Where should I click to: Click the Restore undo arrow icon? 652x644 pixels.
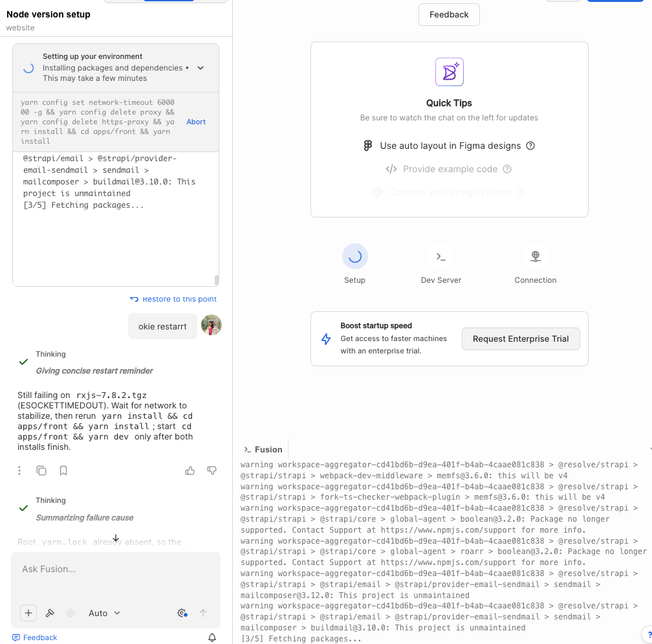click(134, 299)
